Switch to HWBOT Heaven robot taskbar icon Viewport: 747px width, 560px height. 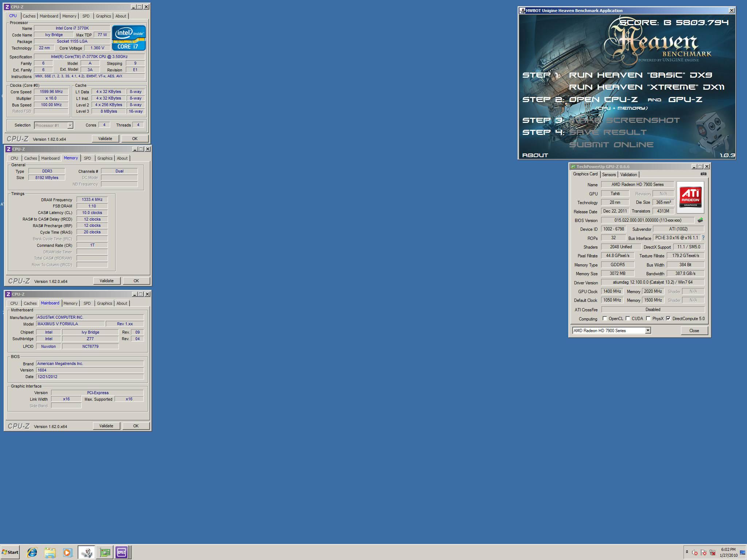pyautogui.click(x=86, y=552)
